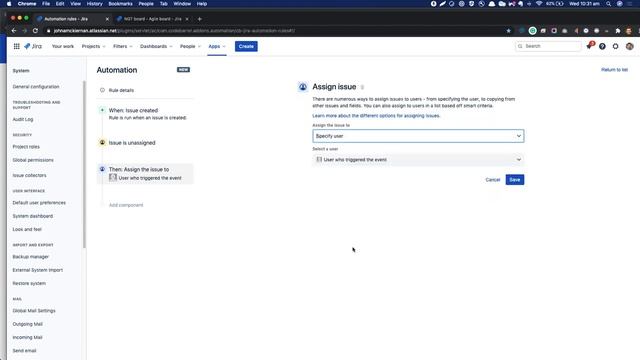Open the notifications bell icon
640x360 pixels.
589,46
